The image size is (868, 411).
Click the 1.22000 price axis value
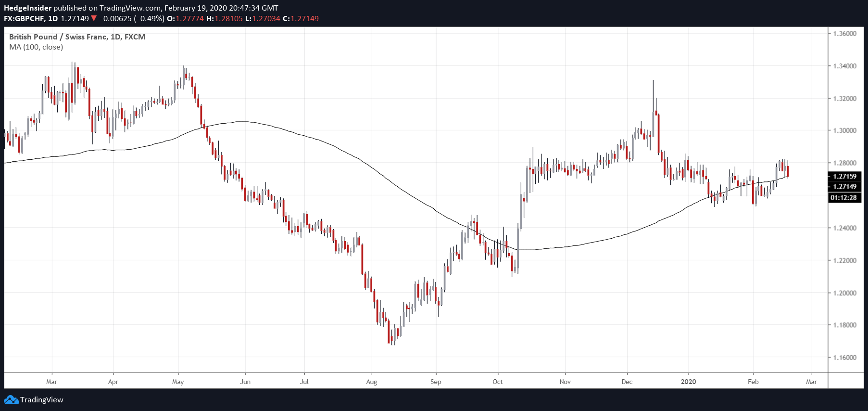[x=845, y=260]
